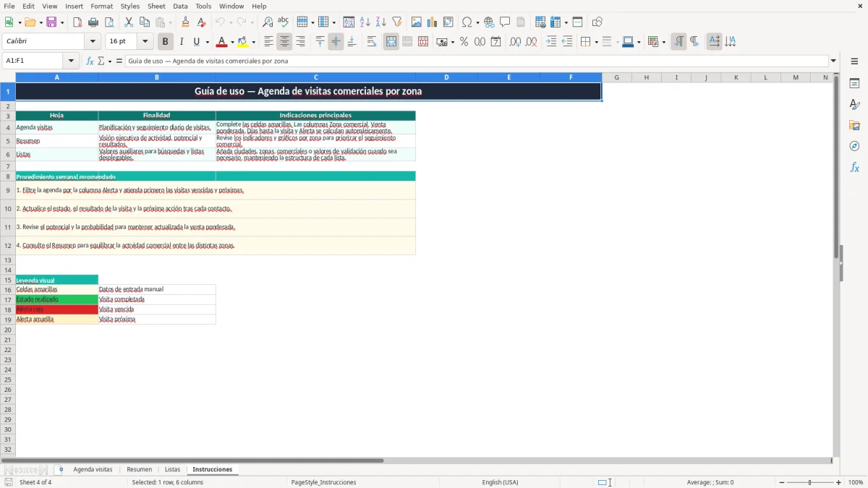The height and width of the screenshot is (488, 868).
Task: Click the Sort Descending icon
Action: pos(381,22)
